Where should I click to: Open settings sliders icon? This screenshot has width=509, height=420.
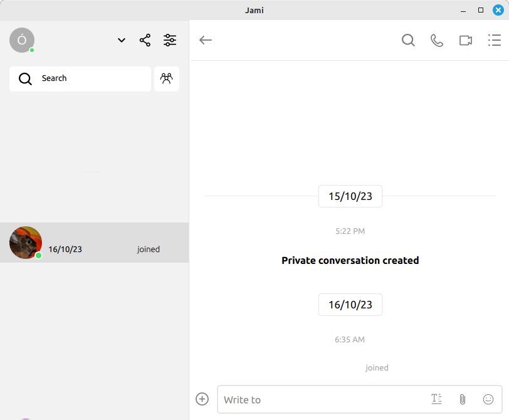170,40
